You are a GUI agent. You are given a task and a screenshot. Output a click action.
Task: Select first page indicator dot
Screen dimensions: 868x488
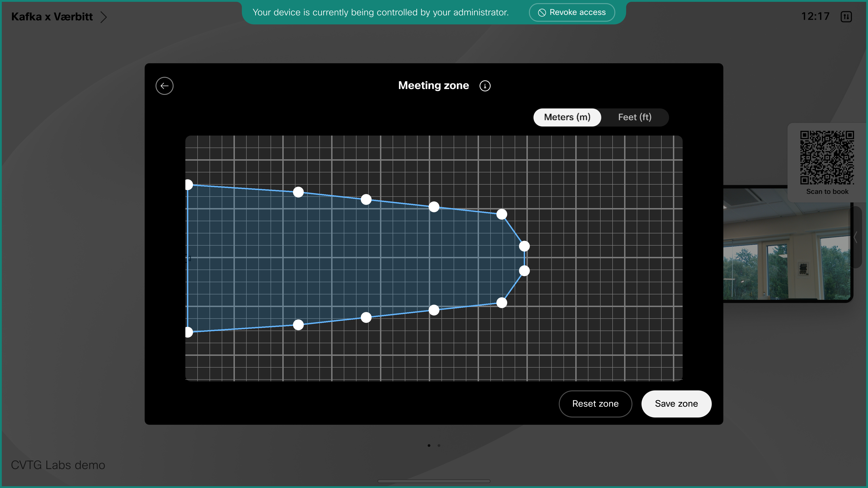pyautogui.click(x=429, y=446)
